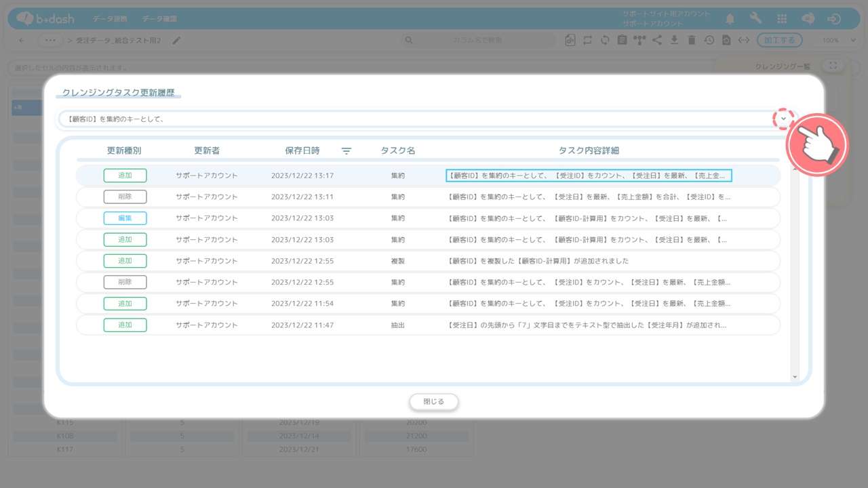Click the trash delete icon in the toolbar
Viewport: 868px width, 488px height.
click(x=692, y=40)
